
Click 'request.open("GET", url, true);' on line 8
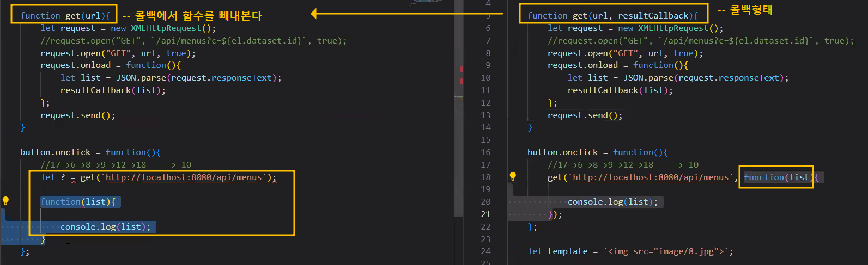click(x=625, y=53)
